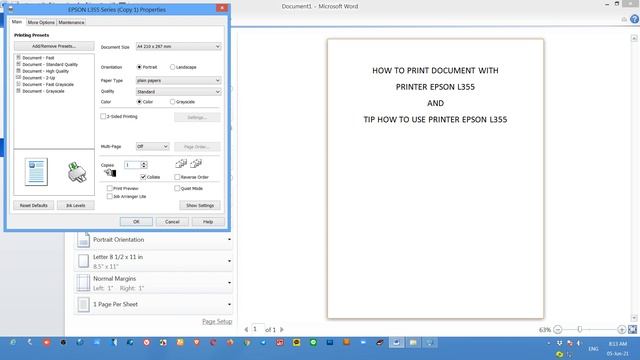Click OK in the EPSON properties dialog
Image resolution: width=640 pixels, height=360 pixels.
pyautogui.click(x=136, y=222)
